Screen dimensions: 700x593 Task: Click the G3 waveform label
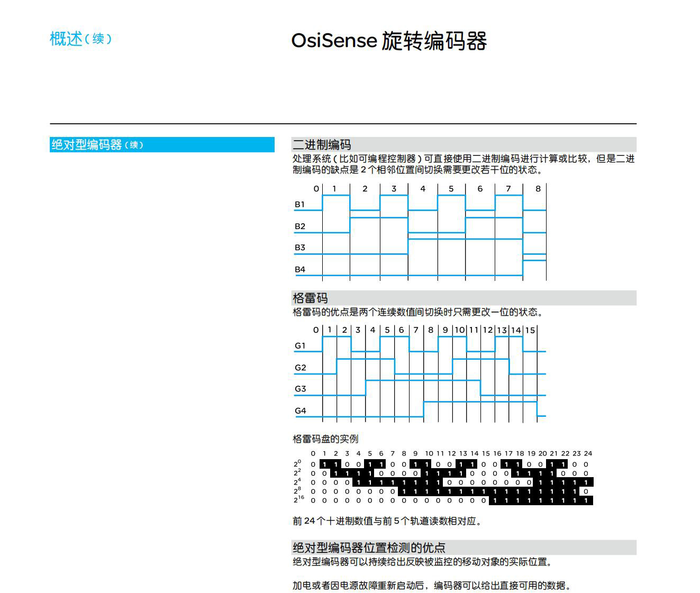point(300,389)
